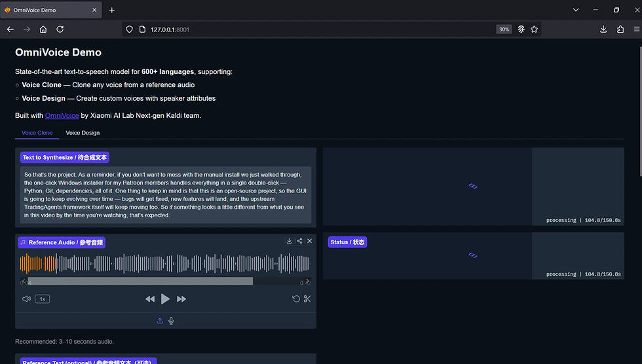Fast forward the reference audio
Image resolution: width=642 pixels, height=364 pixels.
[181, 299]
